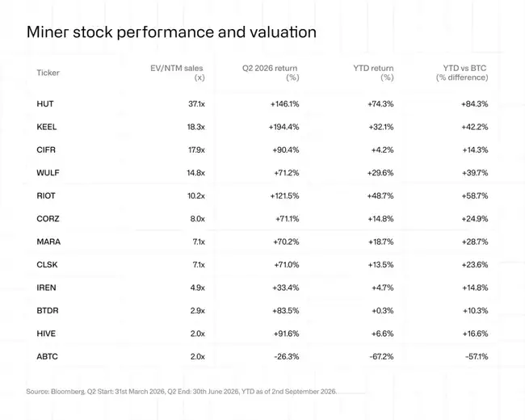Click the Q2 2026 return header

[x=271, y=73]
